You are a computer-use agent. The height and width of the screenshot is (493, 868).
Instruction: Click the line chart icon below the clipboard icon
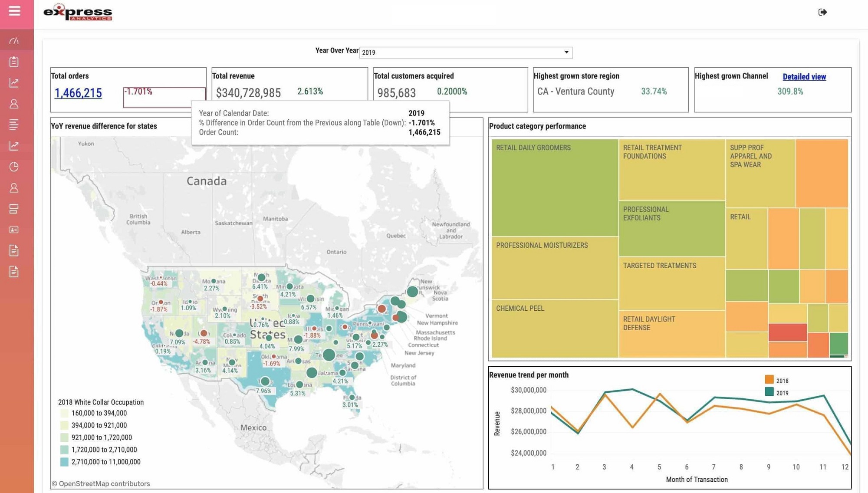(x=14, y=82)
